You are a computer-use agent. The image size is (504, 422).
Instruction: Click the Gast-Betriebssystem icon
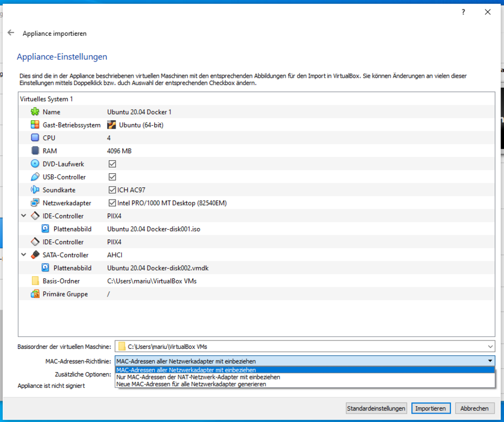click(35, 125)
